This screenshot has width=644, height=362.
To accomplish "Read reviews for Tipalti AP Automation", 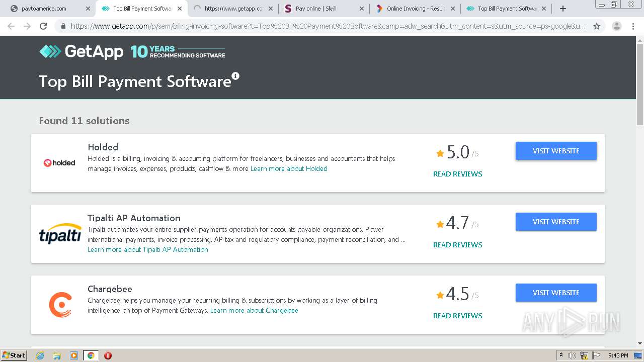I will coord(458,245).
